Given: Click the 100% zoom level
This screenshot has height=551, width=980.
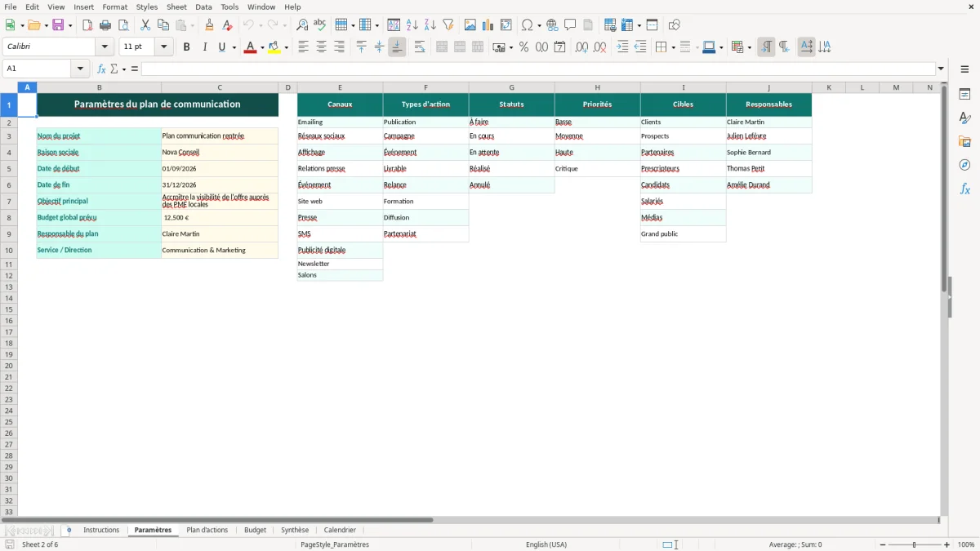Looking at the screenshot, I should tap(966, 544).
